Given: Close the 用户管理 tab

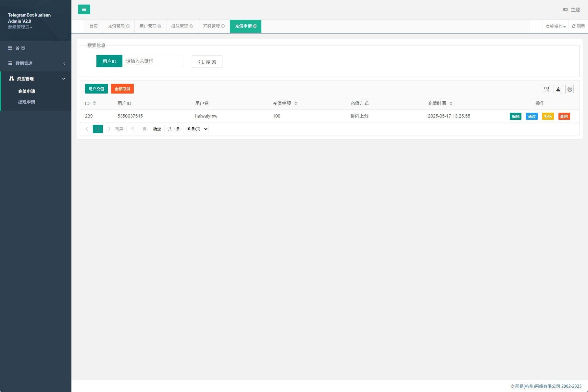Looking at the screenshot, I should (x=160, y=26).
